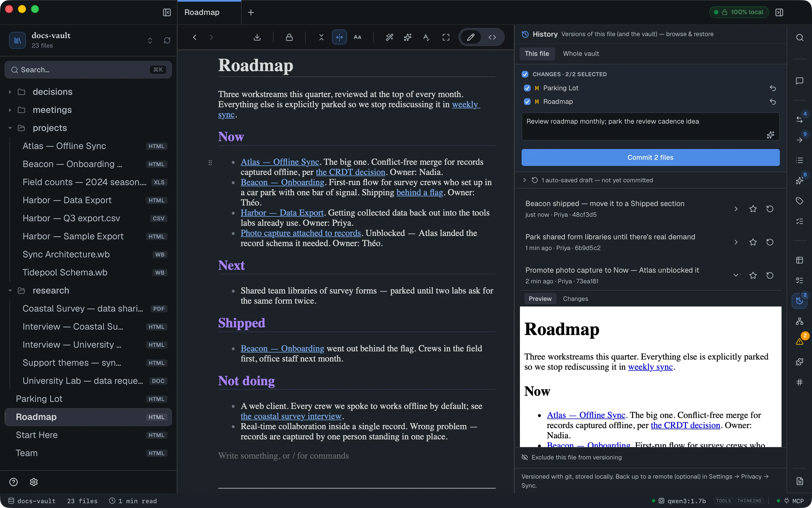Switch to code view icon
The image size is (812, 508).
tap(492, 37)
